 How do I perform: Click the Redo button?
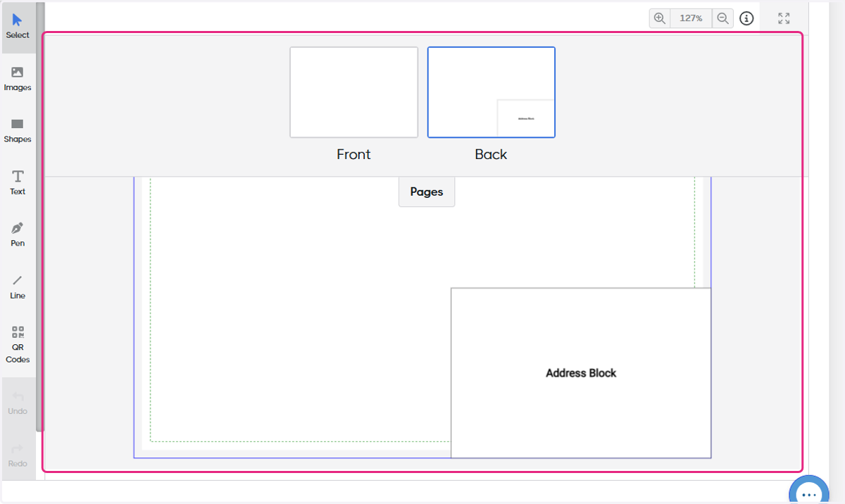point(18,455)
